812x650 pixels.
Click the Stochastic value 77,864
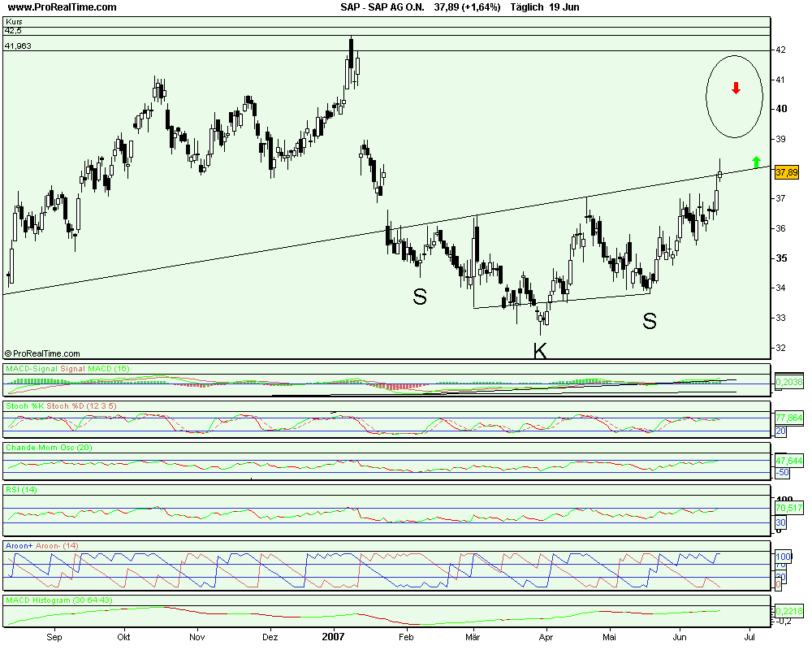click(x=789, y=418)
